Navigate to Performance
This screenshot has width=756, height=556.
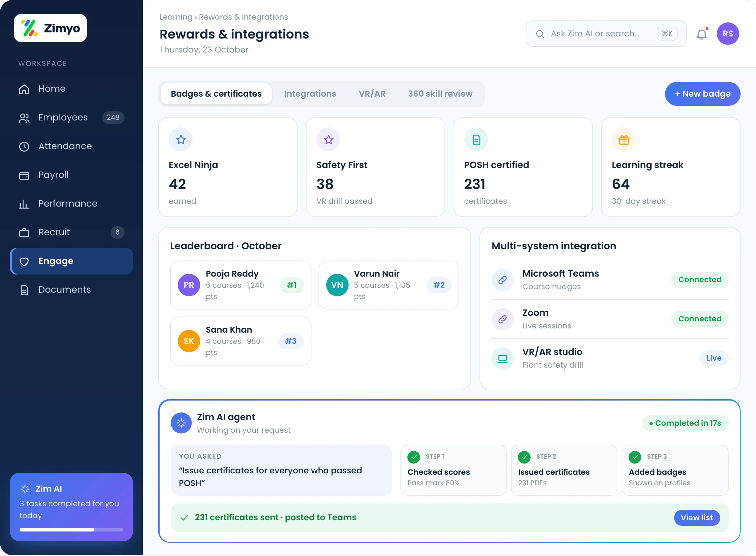(x=71, y=203)
